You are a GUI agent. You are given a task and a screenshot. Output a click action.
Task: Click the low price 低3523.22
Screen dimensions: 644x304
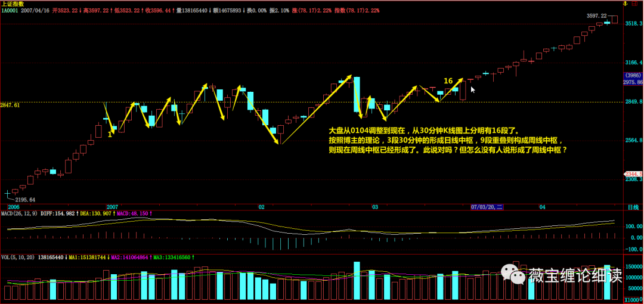pos(127,10)
